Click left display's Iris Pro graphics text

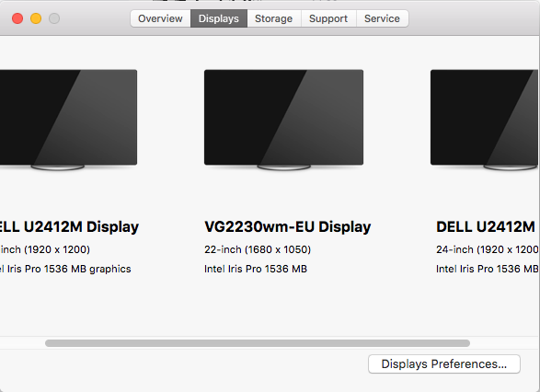pos(65,269)
